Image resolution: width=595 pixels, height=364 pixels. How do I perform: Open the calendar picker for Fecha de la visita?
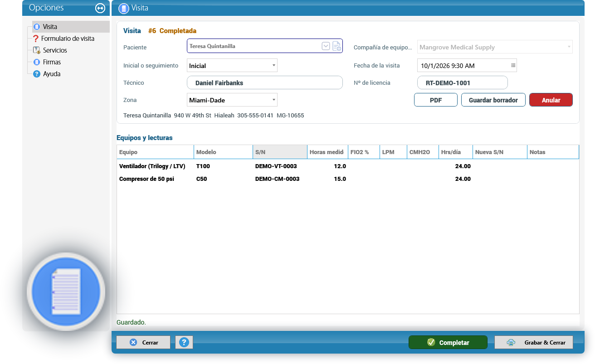pos(513,65)
